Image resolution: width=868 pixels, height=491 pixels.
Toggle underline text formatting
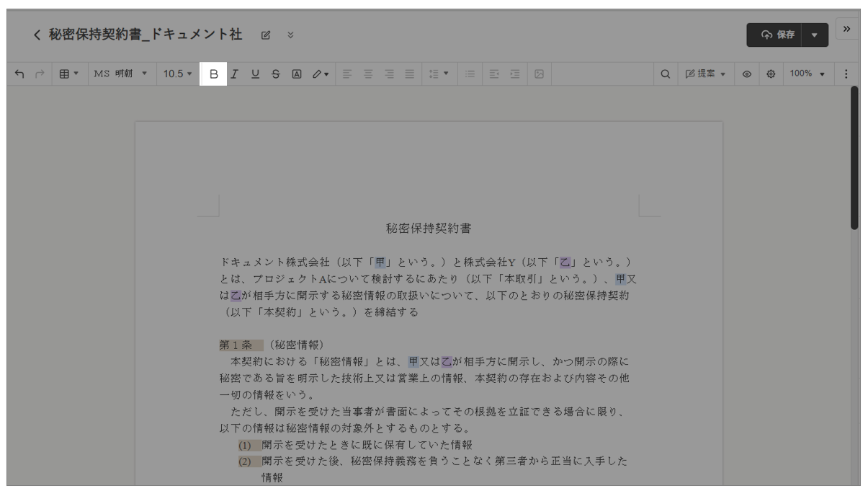click(x=255, y=74)
